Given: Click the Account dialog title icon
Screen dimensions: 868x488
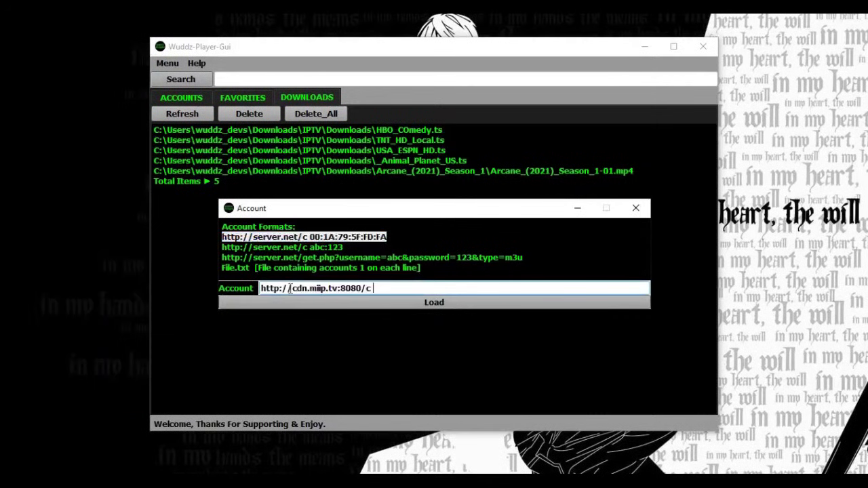Looking at the screenshot, I should coord(229,208).
